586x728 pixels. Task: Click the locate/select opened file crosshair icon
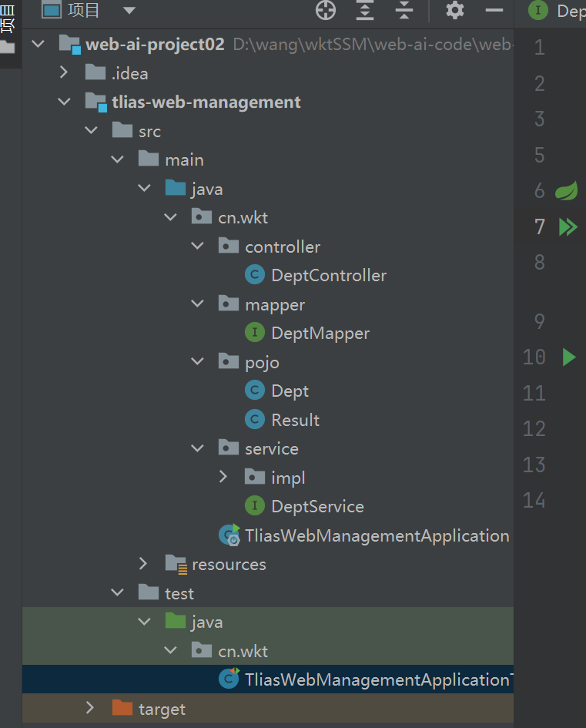point(326,10)
